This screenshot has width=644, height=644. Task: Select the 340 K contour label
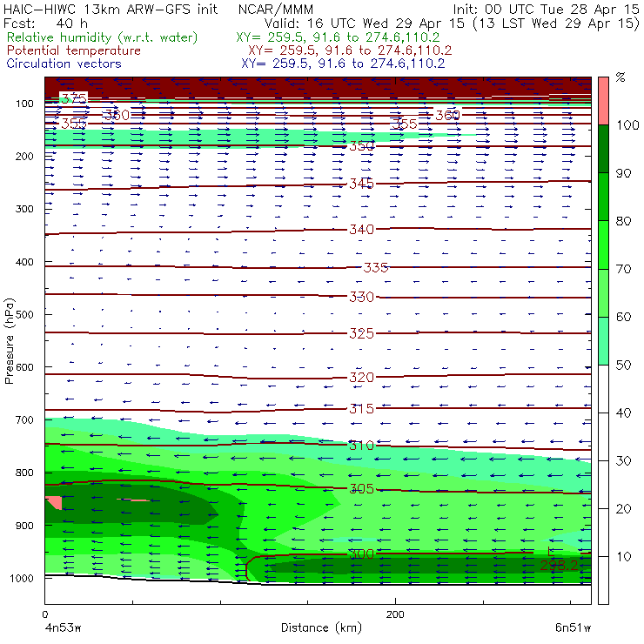pos(361,229)
